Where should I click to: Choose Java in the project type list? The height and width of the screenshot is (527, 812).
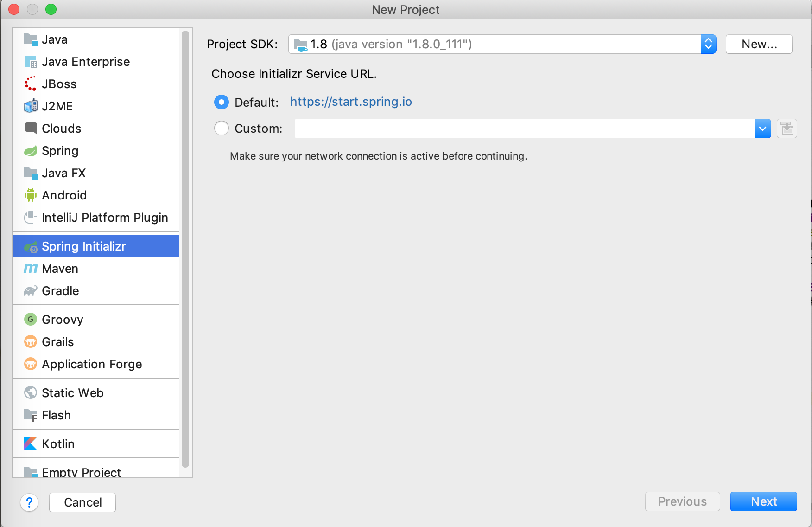point(96,39)
